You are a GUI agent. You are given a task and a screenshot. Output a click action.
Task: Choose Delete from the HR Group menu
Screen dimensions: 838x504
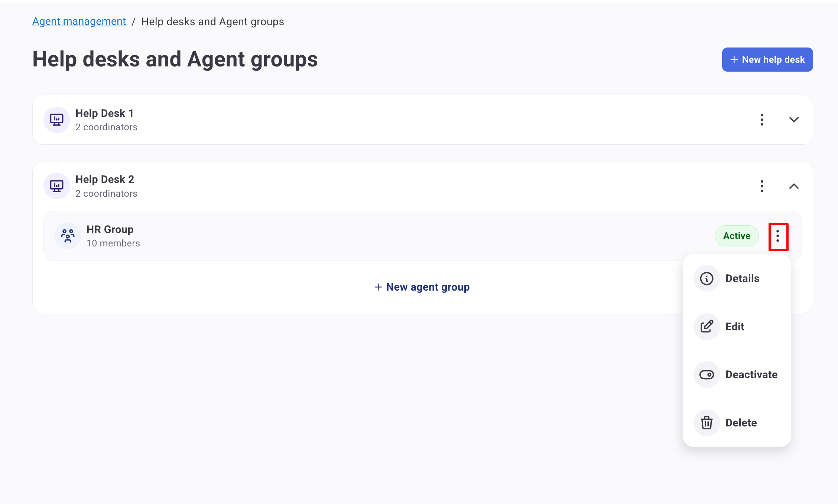(x=741, y=423)
